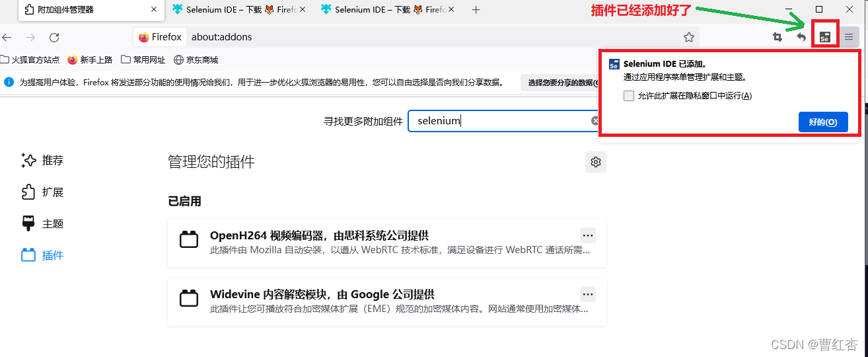Click the undo arrow toolbar icon
Image resolution: width=868 pixels, height=357 pixels.
coord(801,37)
